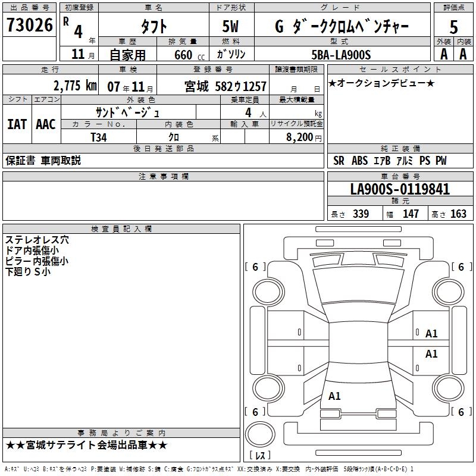Select the inspector note 下廻りS小
The width and height of the screenshot is (476, 476).
tap(27, 272)
